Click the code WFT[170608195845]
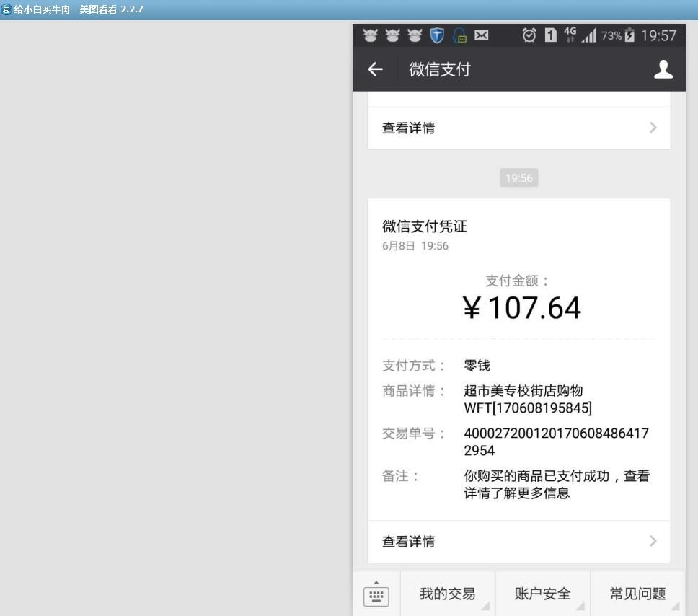The height and width of the screenshot is (616, 698). point(528,408)
